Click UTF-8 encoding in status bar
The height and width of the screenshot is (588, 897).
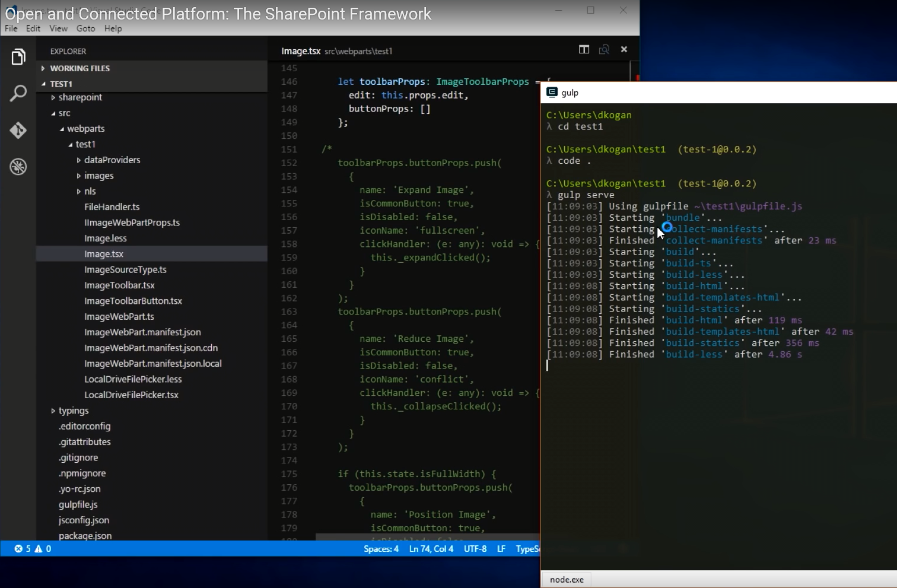(475, 549)
